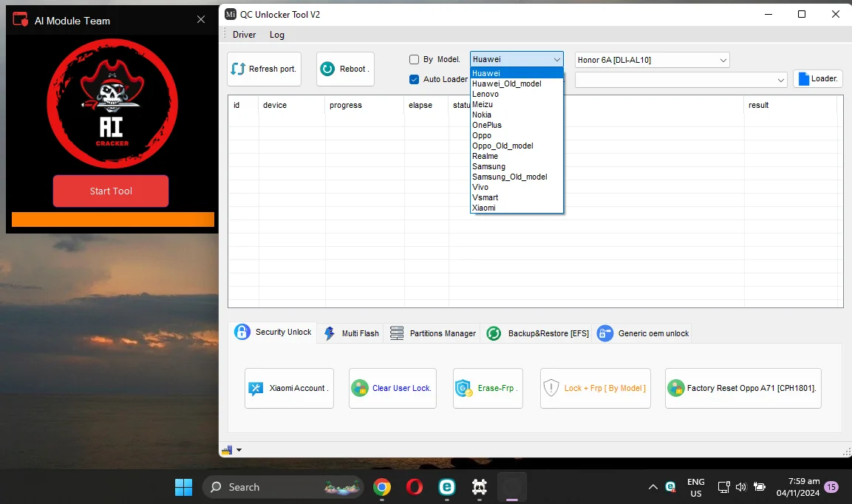This screenshot has width=852, height=504.
Task: Open the Backup&Restore [EFS] tab
Action: coord(537,333)
